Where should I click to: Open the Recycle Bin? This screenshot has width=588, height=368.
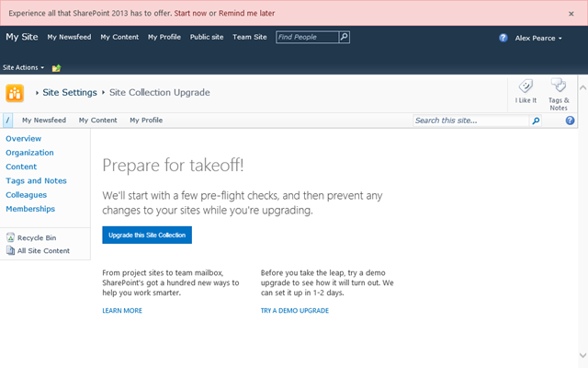pos(38,237)
